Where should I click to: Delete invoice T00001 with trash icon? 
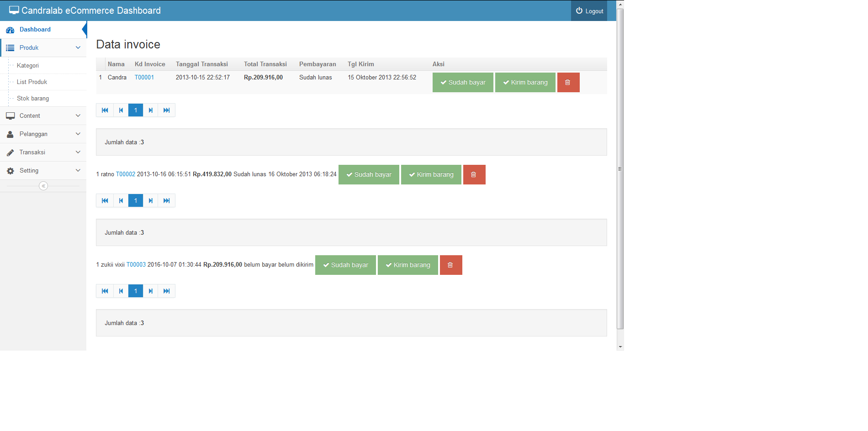(x=568, y=83)
